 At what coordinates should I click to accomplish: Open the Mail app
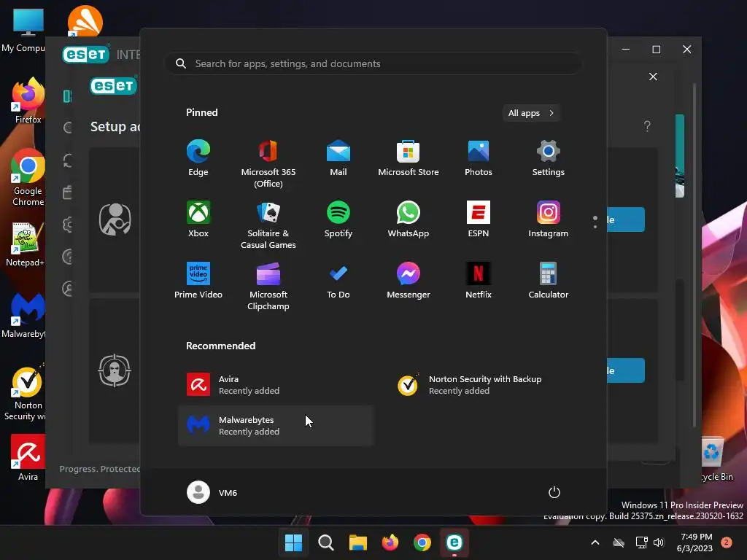[338, 158]
